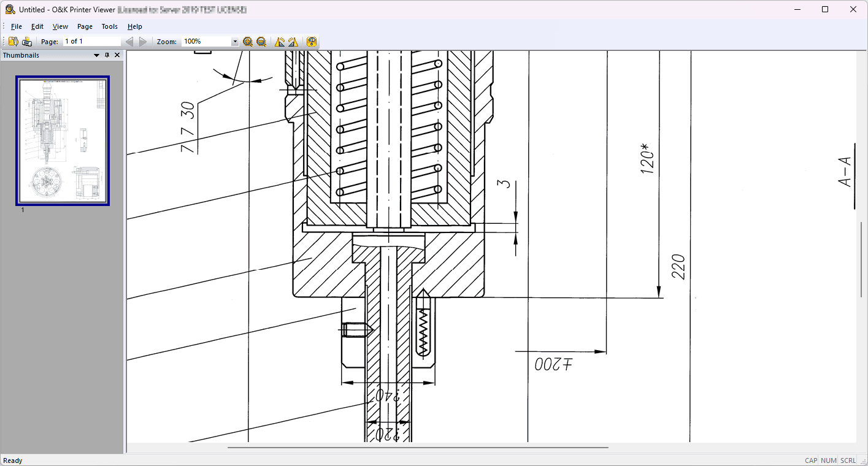Click the Save document toolbar icon
This screenshot has height=466, width=868.
tap(13, 42)
